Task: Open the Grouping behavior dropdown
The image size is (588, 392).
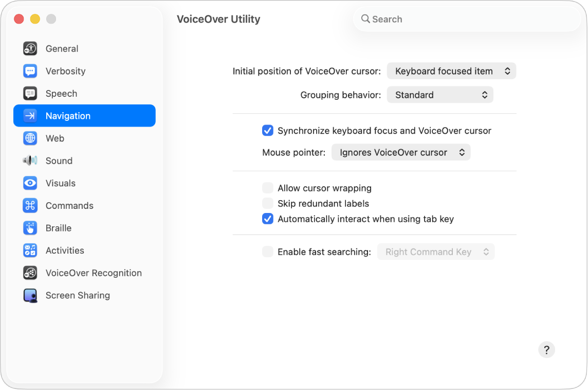Action: (440, 95)
